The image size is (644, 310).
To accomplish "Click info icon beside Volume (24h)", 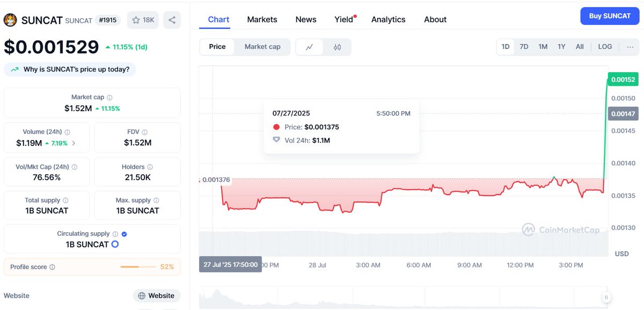I will tap(67, 132).
